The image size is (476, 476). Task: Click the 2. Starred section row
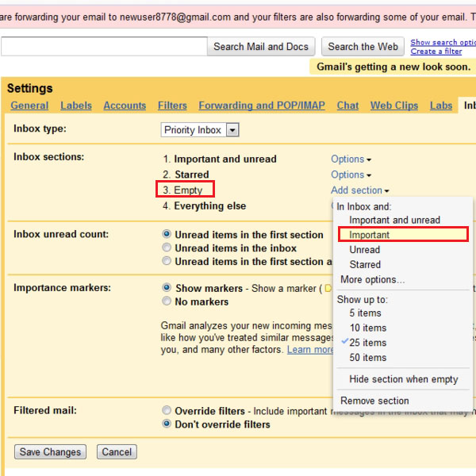click(186, 175)
